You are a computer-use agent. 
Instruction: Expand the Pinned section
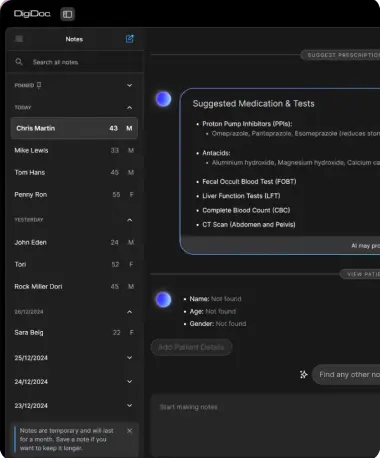[x=129, y=86]
